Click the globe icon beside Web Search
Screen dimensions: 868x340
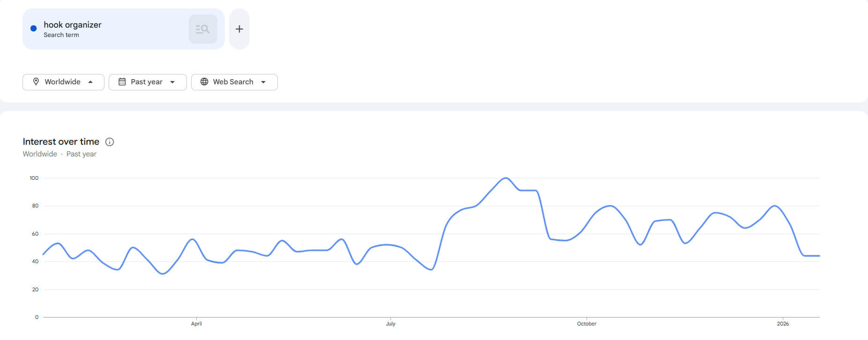pyautogui.click(x=204, y=81)
